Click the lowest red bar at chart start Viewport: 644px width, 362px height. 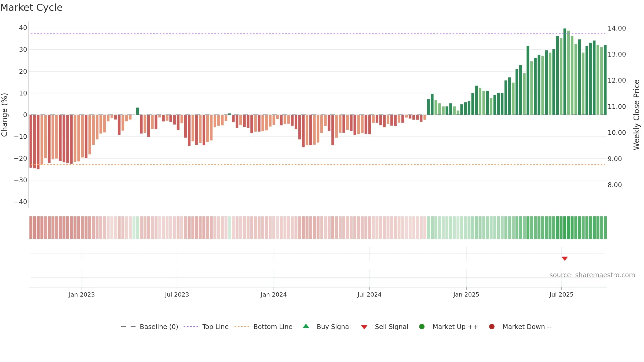pos(38,142)
